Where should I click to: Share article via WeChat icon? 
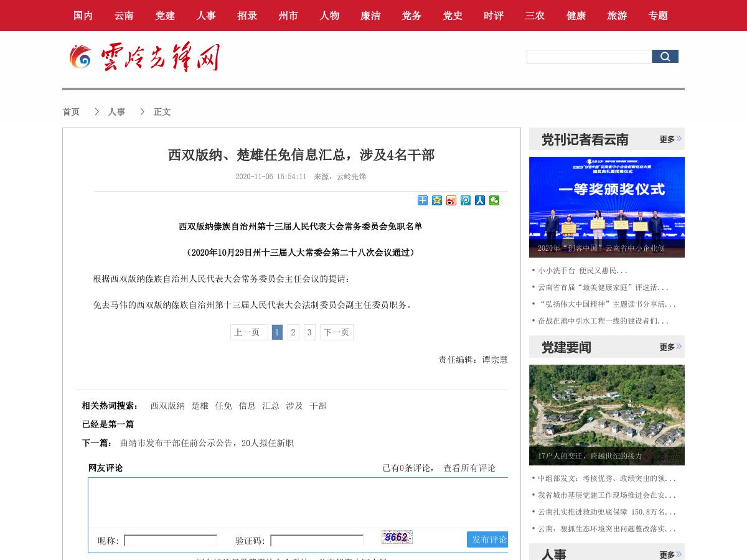tap(494, 200)
